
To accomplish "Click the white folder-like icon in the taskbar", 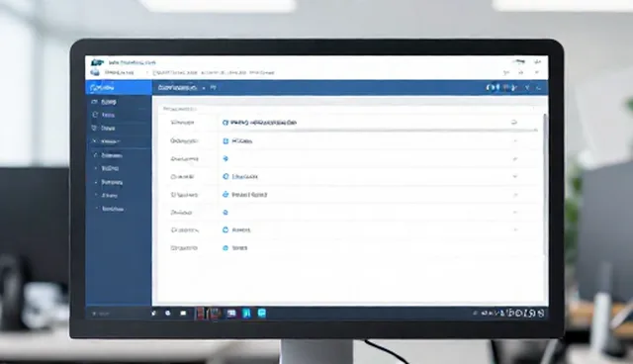I will pos(183,314).
